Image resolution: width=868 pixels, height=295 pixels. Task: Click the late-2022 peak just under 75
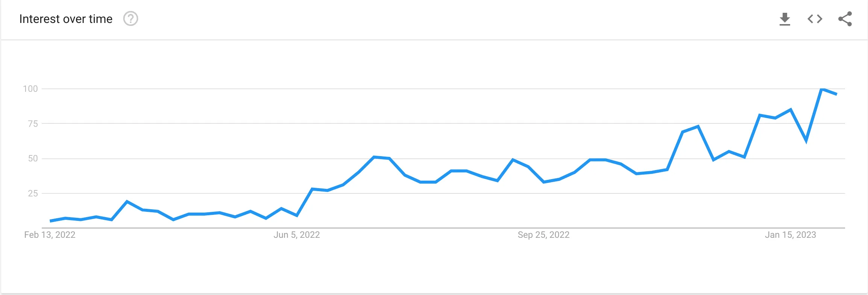click(x=698, y=126)
